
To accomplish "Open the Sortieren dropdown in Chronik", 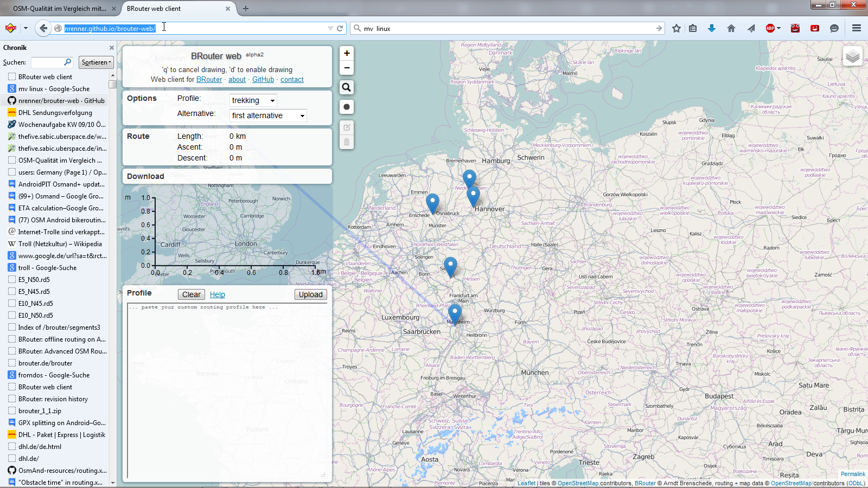I will 96,62.
